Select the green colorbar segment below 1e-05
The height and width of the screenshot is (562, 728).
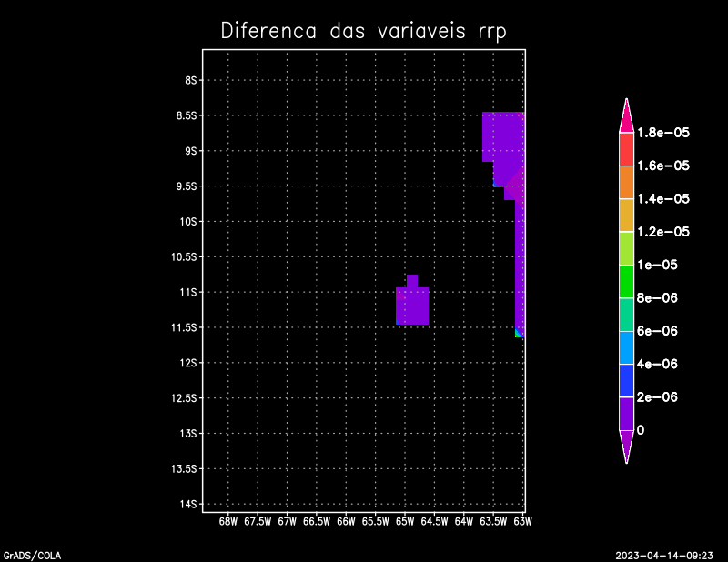626,281
